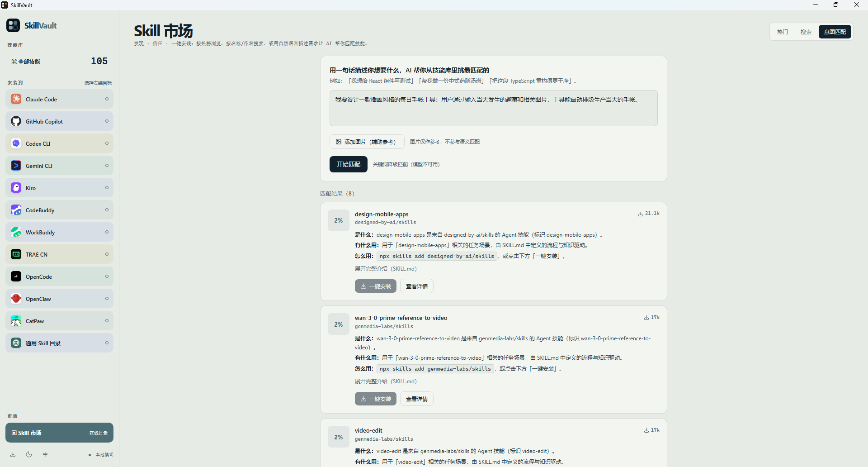Viewport: 868px width, 467px height.
Task: Click the Gemini CLI icon
Action: (x=16, y=166)
